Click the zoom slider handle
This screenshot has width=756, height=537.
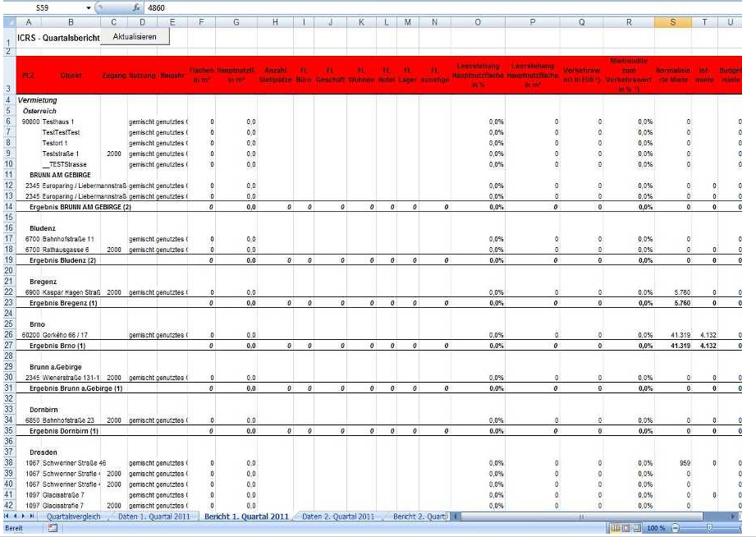click(710, 528)
